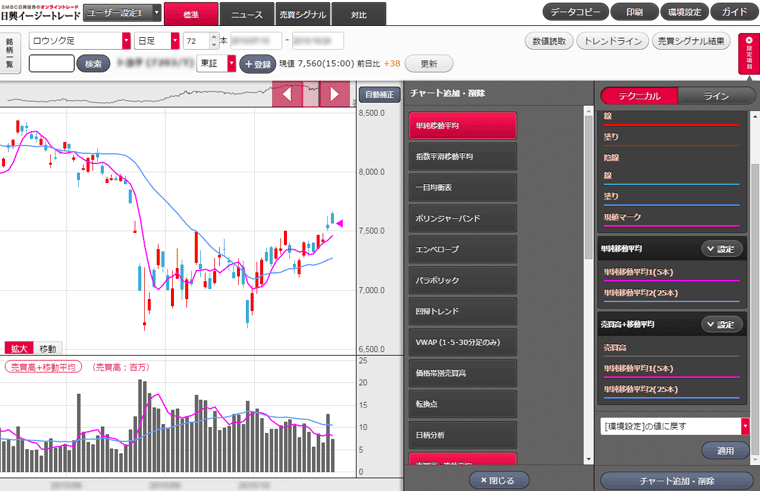Image resolution: width=760 pixels, height=491 pixels.
Task: Switch to ライン mode in the toggle
Action: 716,96
